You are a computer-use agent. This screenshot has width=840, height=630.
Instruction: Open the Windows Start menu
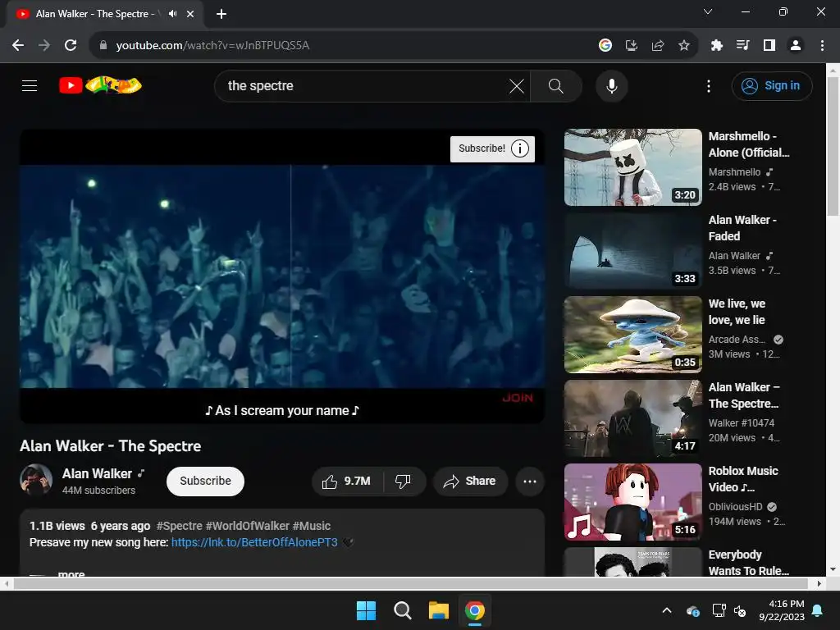[x=367, y=610]
